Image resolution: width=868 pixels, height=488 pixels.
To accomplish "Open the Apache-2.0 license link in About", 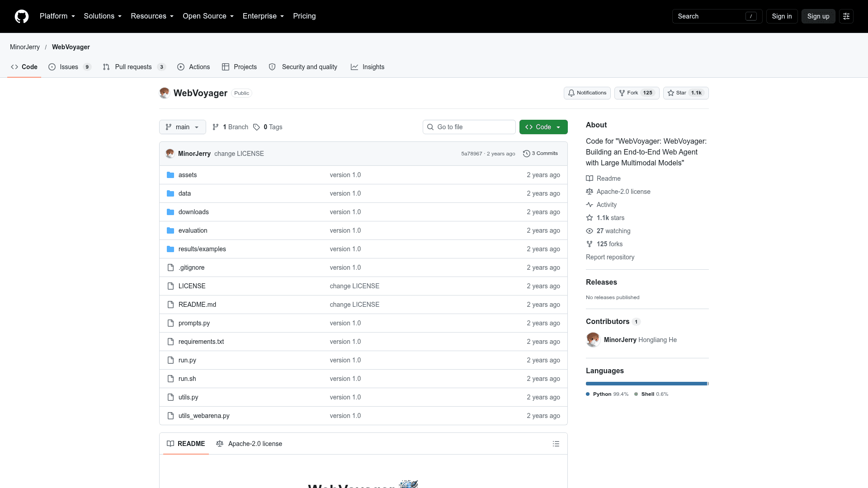I will pyautogui.click(x=623, y=192).
